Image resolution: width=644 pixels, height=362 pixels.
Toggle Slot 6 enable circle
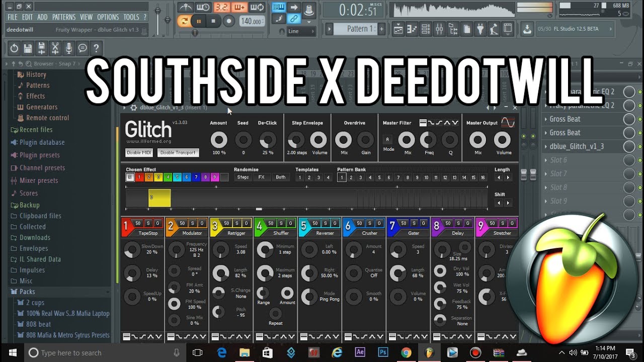pos(629,160)
